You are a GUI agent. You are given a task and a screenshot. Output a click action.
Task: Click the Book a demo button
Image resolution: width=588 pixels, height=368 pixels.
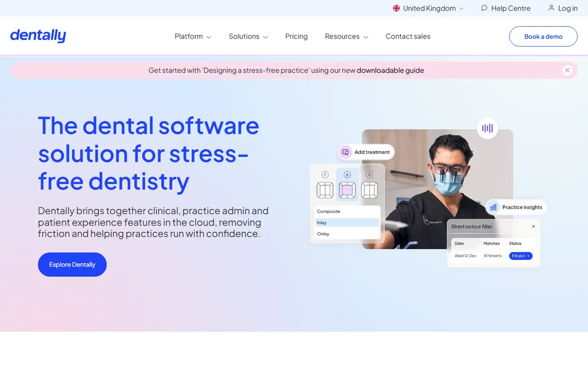coord(543,36)
